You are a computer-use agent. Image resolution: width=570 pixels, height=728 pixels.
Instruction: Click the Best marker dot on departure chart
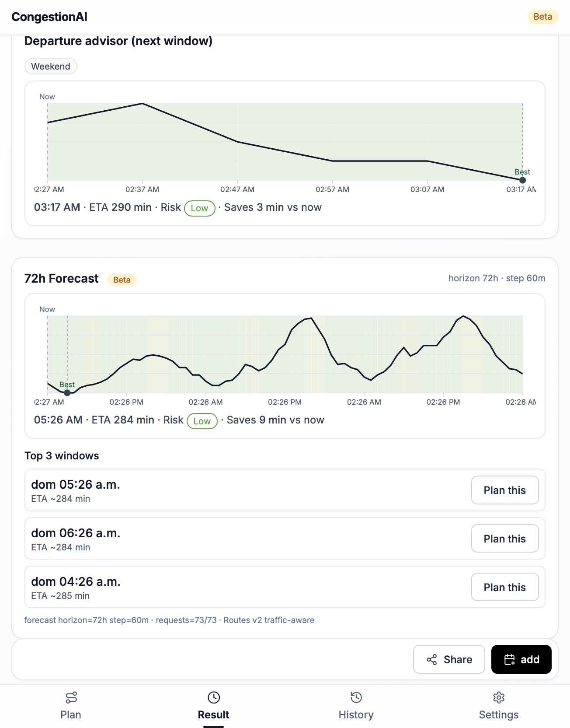523,179
